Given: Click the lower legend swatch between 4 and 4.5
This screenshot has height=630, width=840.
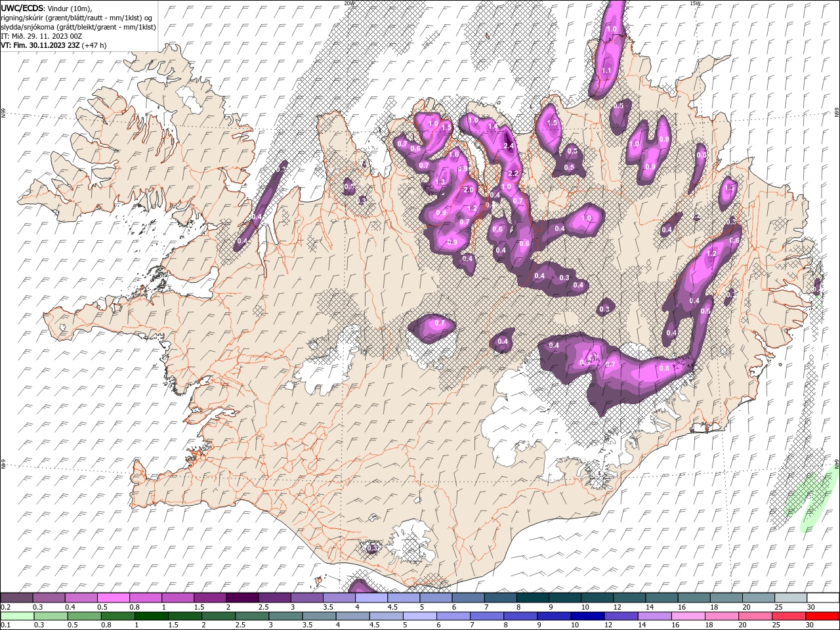Looking at the screenshot, I should click(x=352, y=616).
